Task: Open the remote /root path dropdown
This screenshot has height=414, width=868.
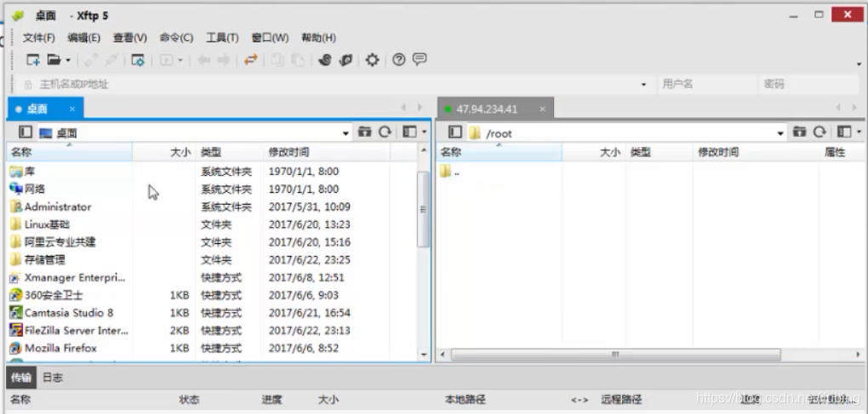Action: [780, 133]
